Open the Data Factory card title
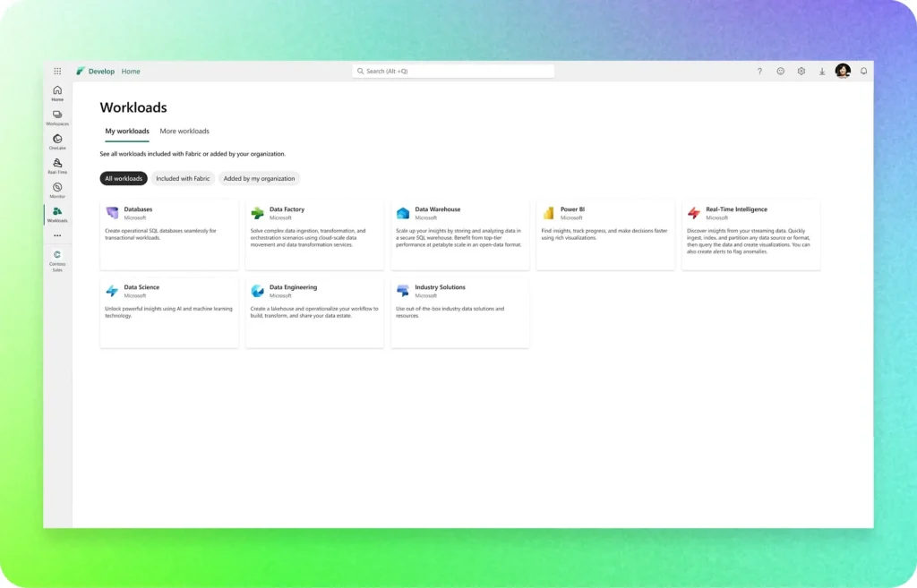 (287, 209)
